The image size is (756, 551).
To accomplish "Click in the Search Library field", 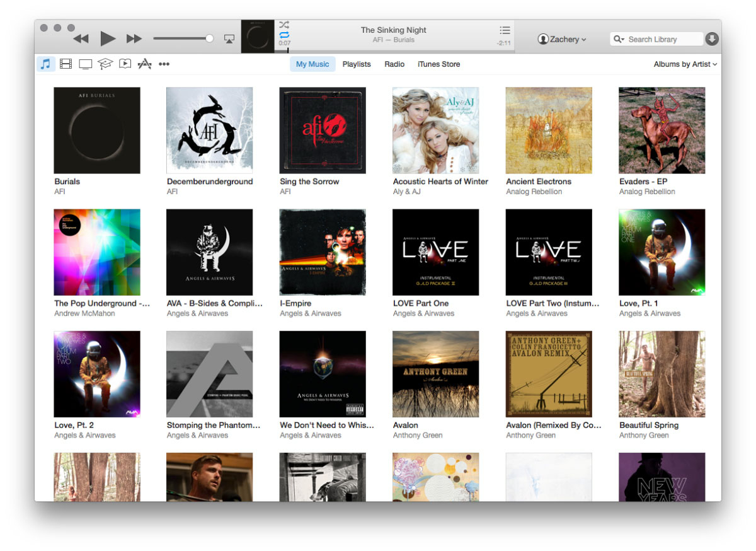I will pyautogui.click(x=656, y=39).
